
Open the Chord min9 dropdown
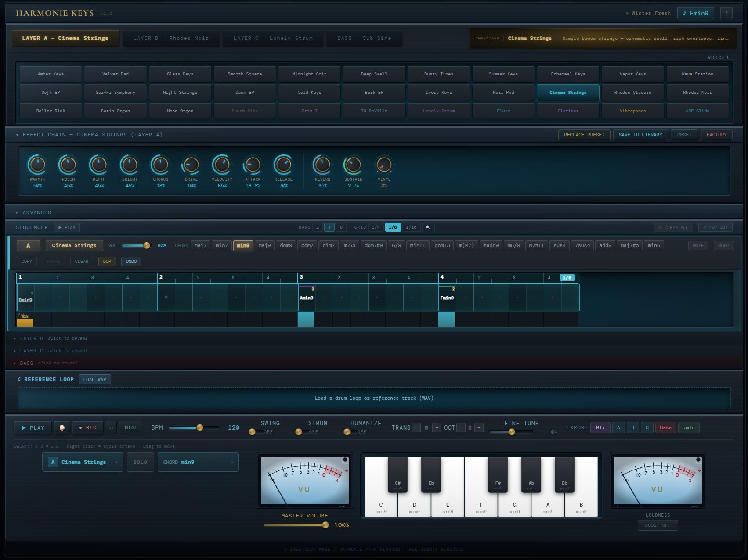point(198,462)
